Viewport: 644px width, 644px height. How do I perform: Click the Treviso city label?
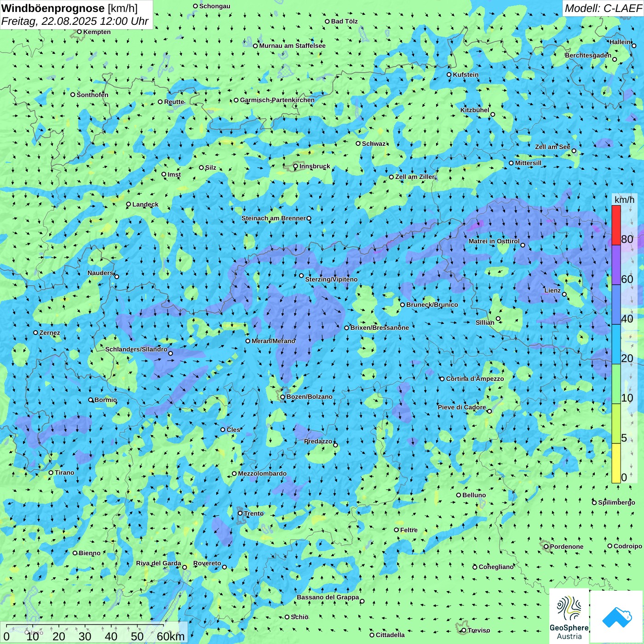point(478,630)
